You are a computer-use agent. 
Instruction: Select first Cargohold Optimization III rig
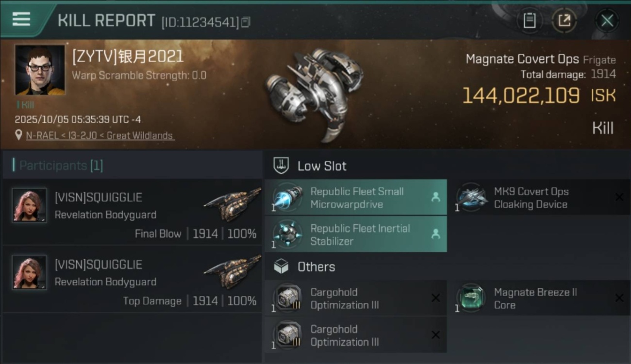tap(356, 298)
